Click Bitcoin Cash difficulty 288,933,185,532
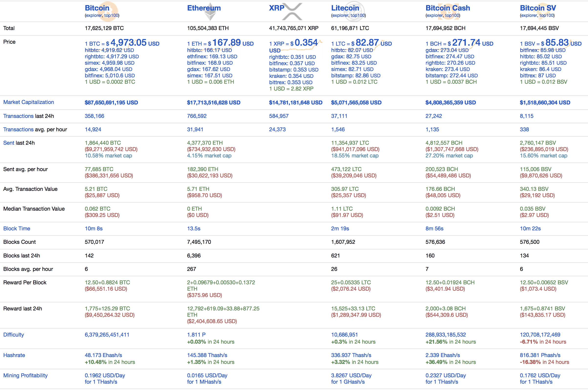This screenshot has width=588, height=390. click(x=445, y=335)
